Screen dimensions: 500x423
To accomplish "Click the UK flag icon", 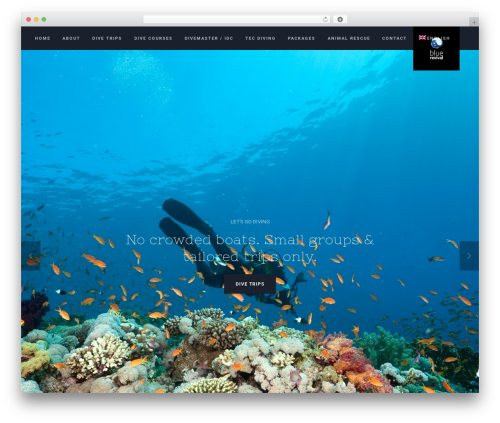I will pos(422,37).
